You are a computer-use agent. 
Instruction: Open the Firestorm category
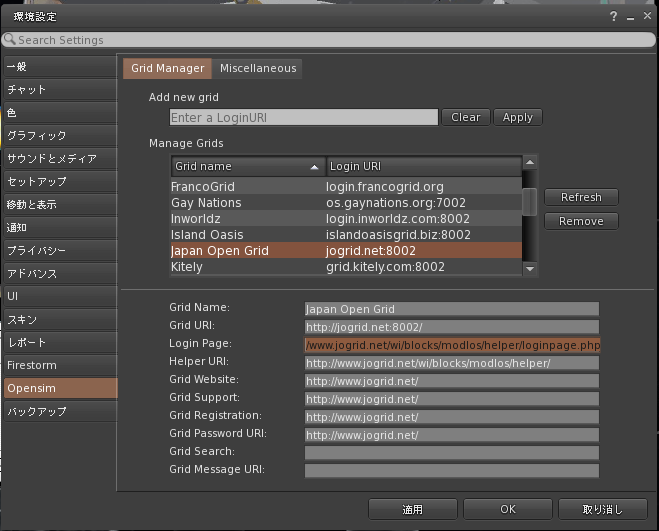click(x=61, y=365)
